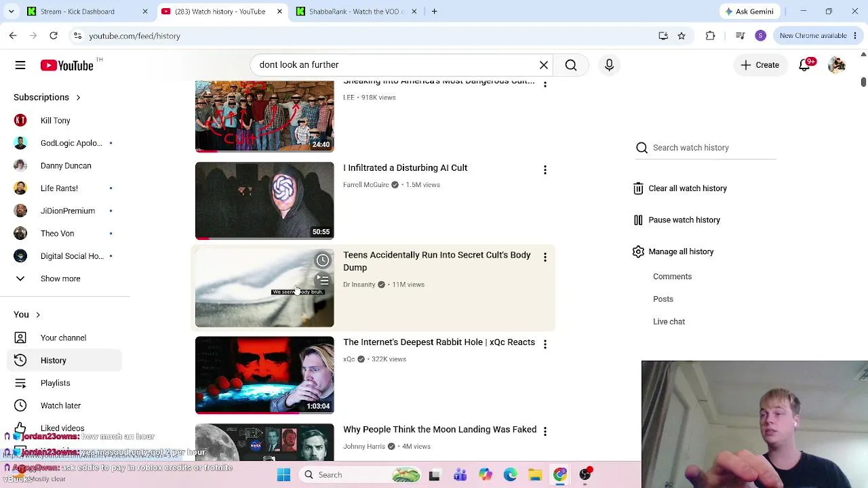Open File Explorer from taskbar
Screen dimensions: 868x488
click(535, 475)
